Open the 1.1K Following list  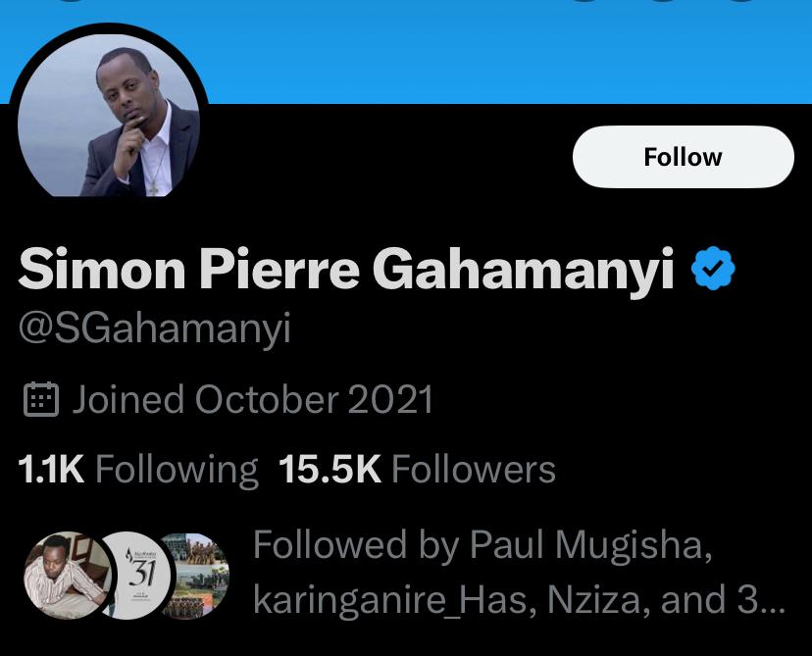[x=138, y=470]
